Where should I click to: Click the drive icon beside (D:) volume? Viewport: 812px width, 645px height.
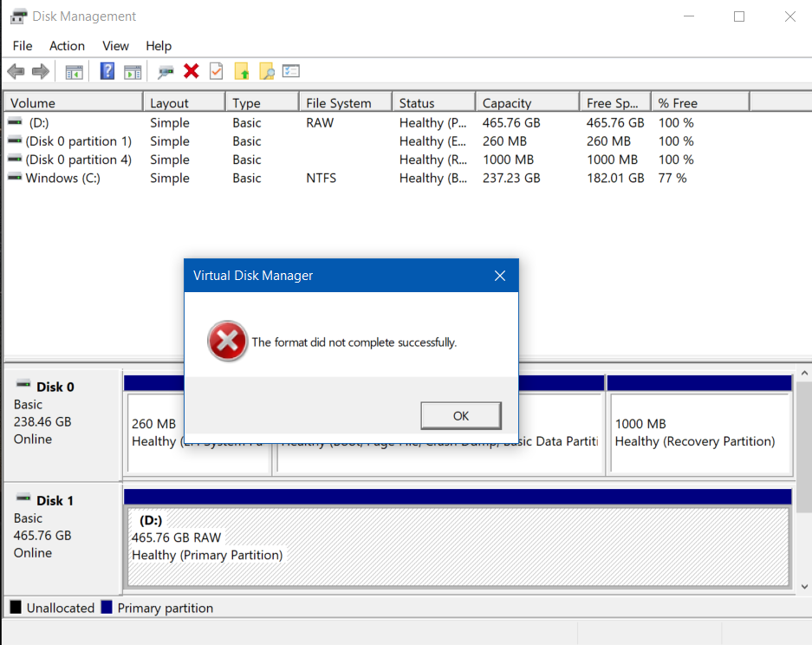[15, 121]
